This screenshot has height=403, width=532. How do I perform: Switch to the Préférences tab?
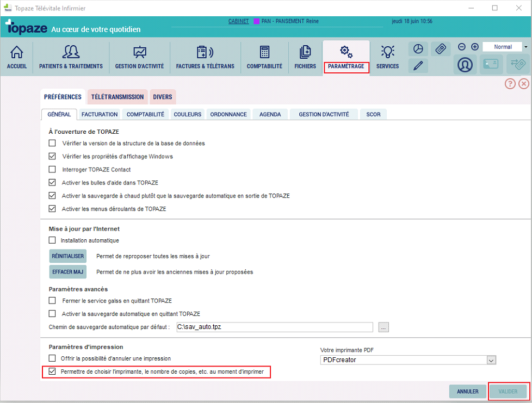(x=63, y=97)
